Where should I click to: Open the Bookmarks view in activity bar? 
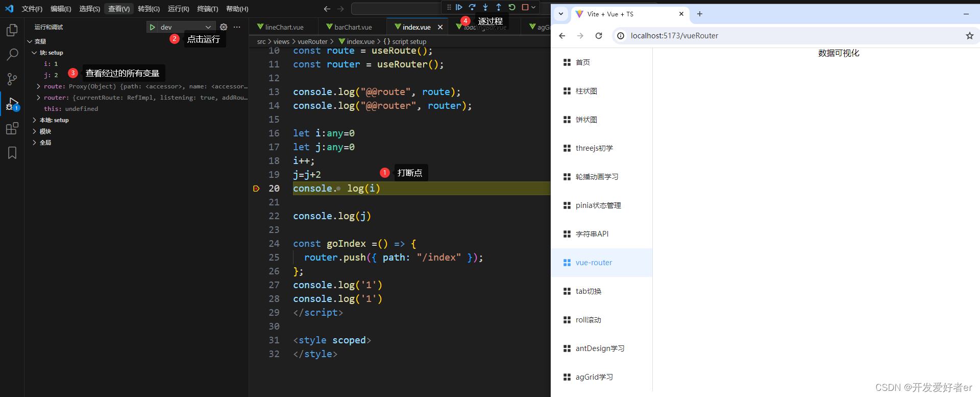click(12, 153)
